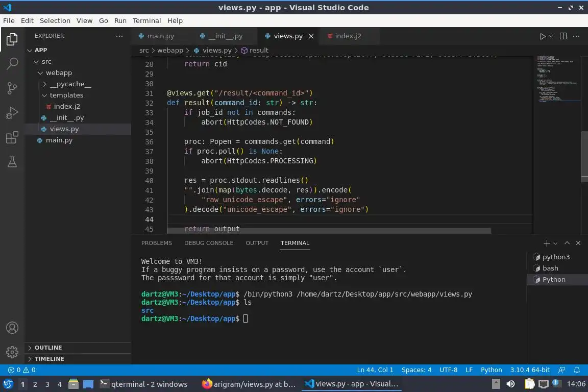Image resolution: width=588 pixels, height=392 pixels.
Task: Expand the OUTLINE section
Action: [78, 348]
